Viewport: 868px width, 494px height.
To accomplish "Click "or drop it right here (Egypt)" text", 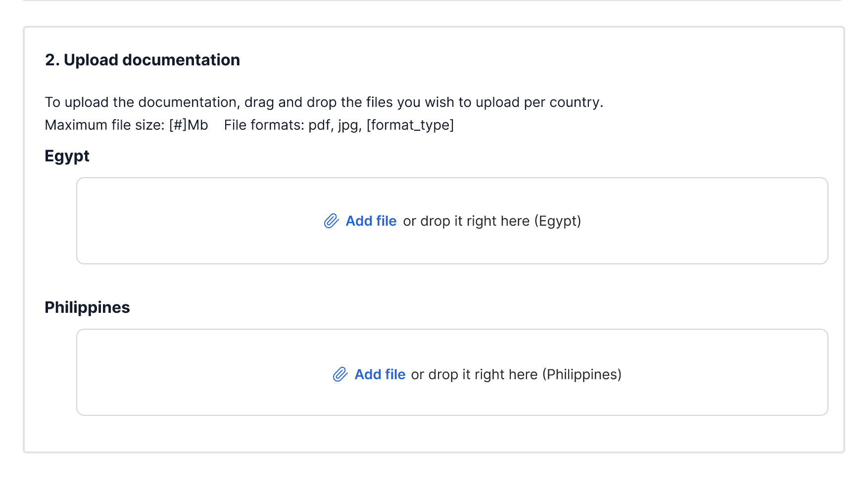I will (x=492, y=221).
